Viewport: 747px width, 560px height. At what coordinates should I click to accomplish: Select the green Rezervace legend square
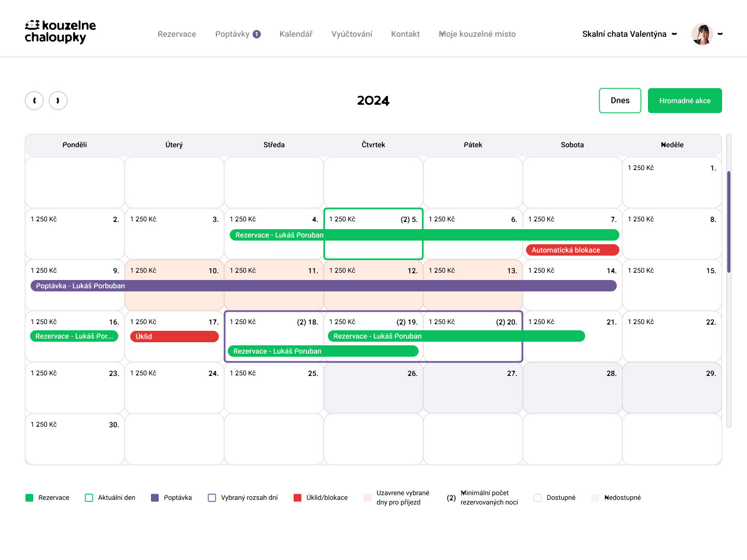30,497
